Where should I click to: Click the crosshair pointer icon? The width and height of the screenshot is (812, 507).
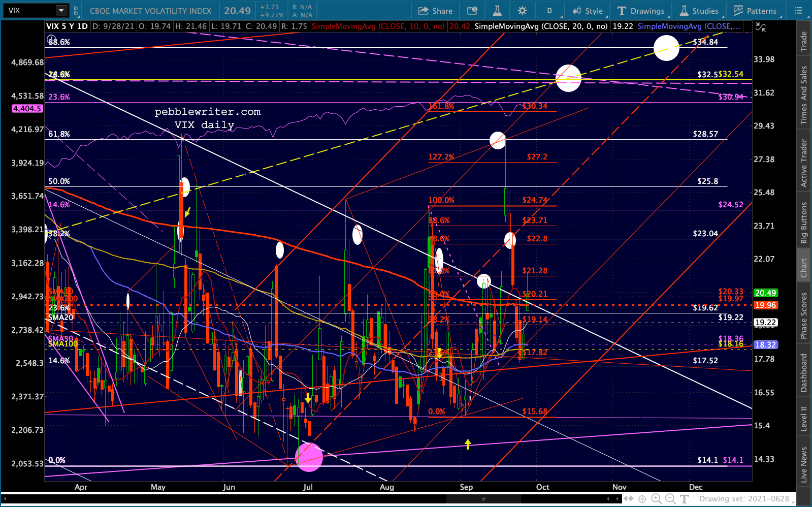[x=642, y=499]
